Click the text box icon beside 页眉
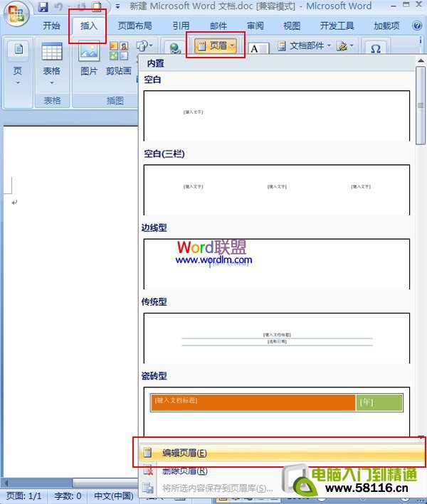This screenshot has width=427, height=504. (258, 48)
